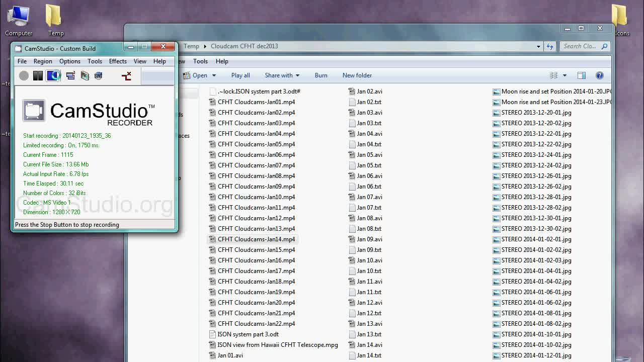Click the grey Record button in CamStudio
This screenshot has height=362, width=644.
(24, 75)
